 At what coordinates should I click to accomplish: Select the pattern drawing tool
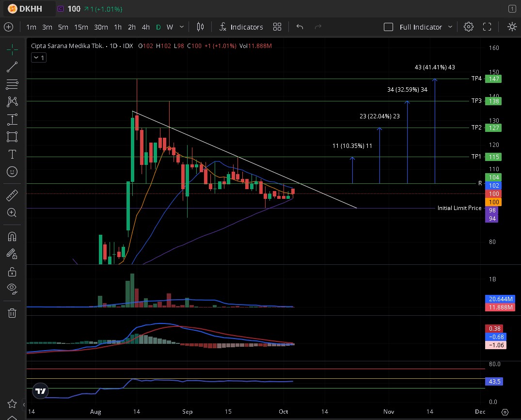coord(12,101)
